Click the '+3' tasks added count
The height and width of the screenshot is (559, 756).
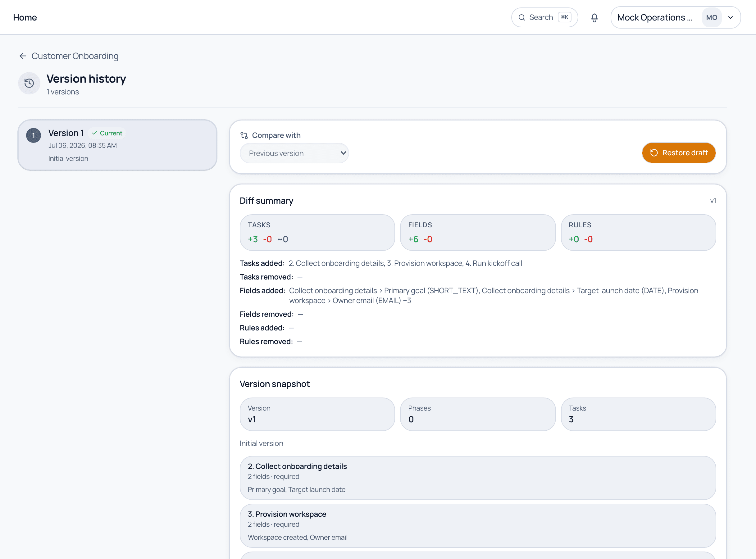253,239
